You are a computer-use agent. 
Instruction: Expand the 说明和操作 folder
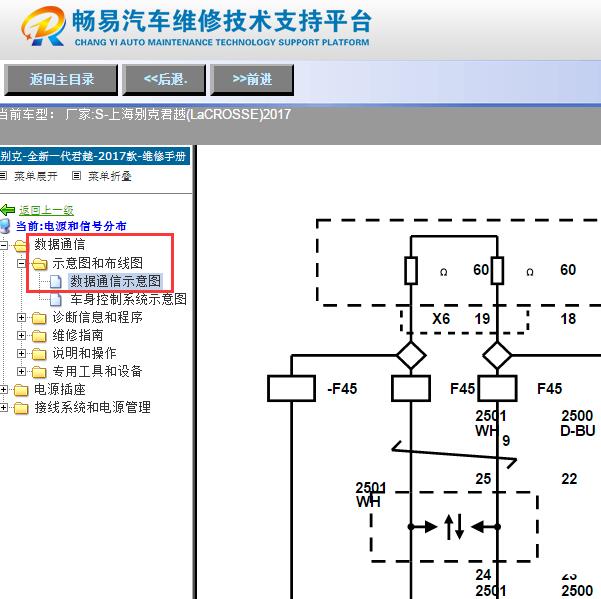click(x=21, y=353)
